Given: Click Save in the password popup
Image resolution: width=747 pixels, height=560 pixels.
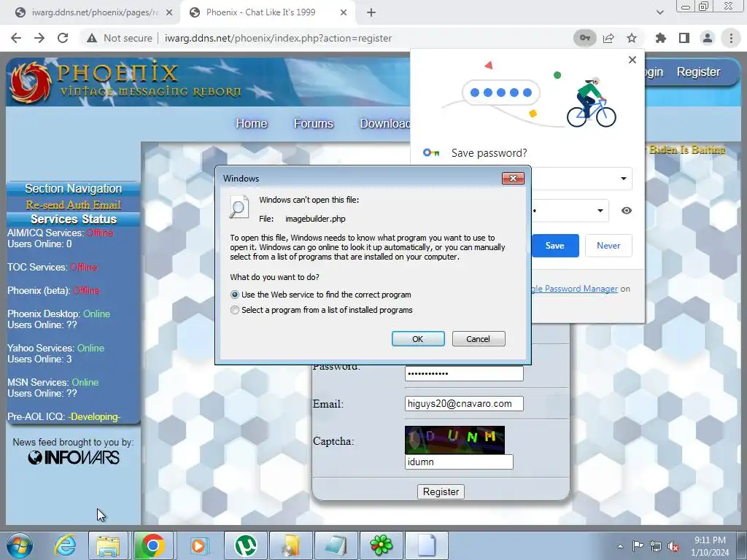Looking at the screenshot, I should point(555,246).
